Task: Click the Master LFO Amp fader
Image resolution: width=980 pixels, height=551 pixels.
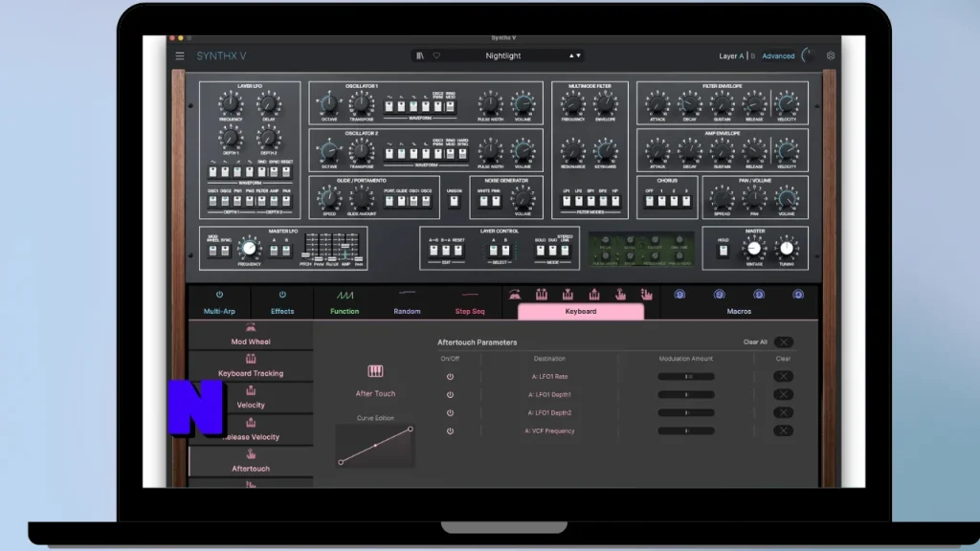Action: point(345,248)
